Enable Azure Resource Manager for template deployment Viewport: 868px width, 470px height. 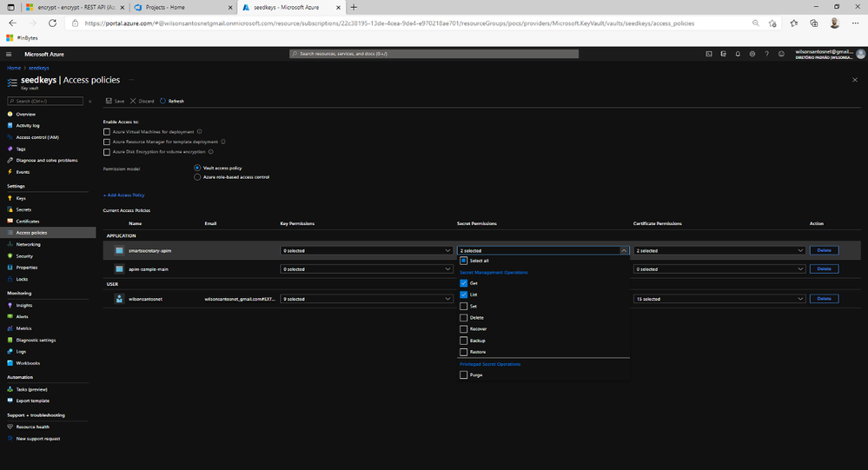(107, 142)
